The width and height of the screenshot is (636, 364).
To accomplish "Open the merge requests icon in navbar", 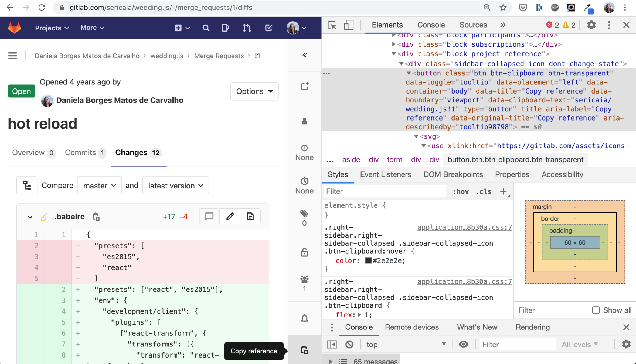I will [x=247, y=28].
